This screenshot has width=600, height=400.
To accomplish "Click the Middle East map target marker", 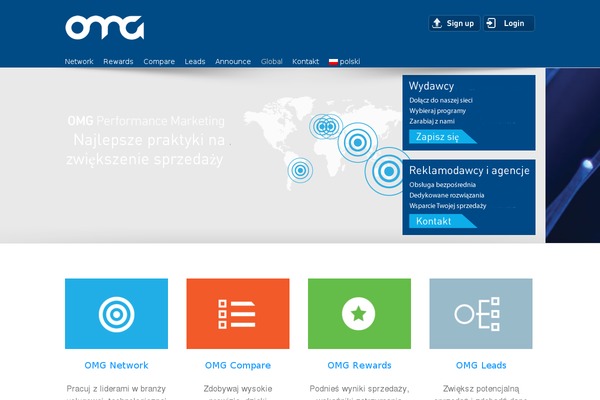I will [358, 142].
